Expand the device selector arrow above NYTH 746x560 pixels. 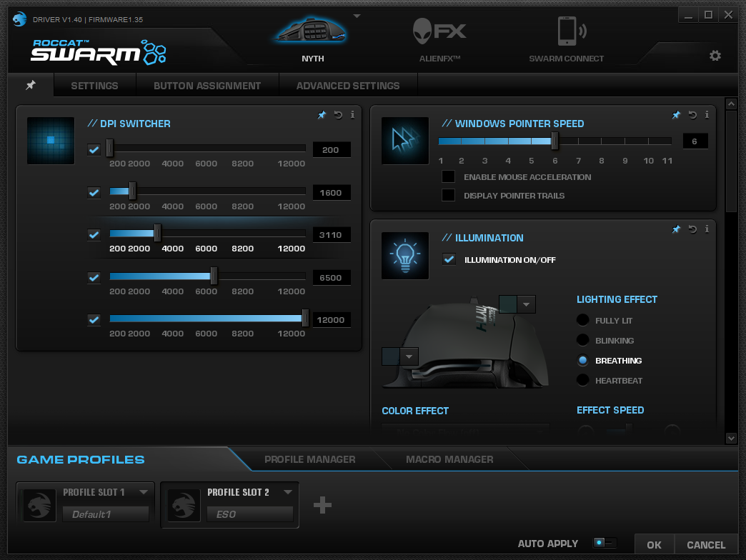[357, 16]
